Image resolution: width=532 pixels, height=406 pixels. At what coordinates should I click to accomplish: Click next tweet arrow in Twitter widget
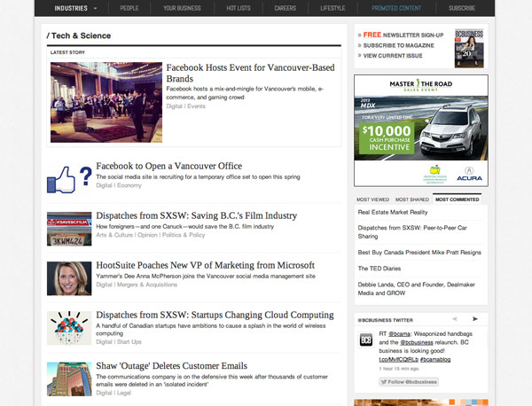475,319
